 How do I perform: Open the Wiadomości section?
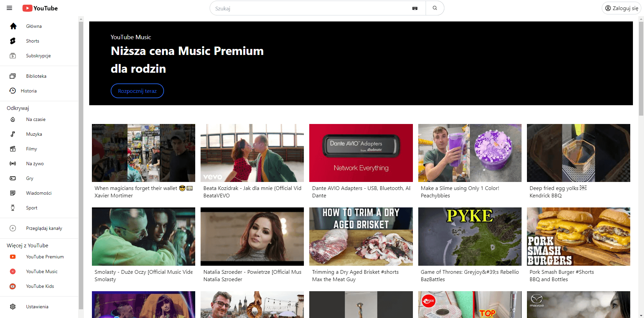click(x=39, y=193)
